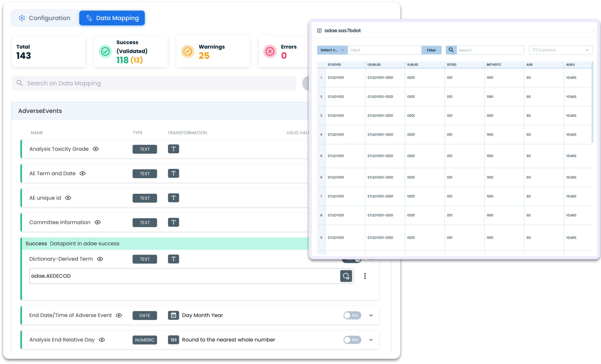601x364 pixels.
Task: Click the search magnifier in adae.sas7bdat panel
Action: tap(451, 50)
